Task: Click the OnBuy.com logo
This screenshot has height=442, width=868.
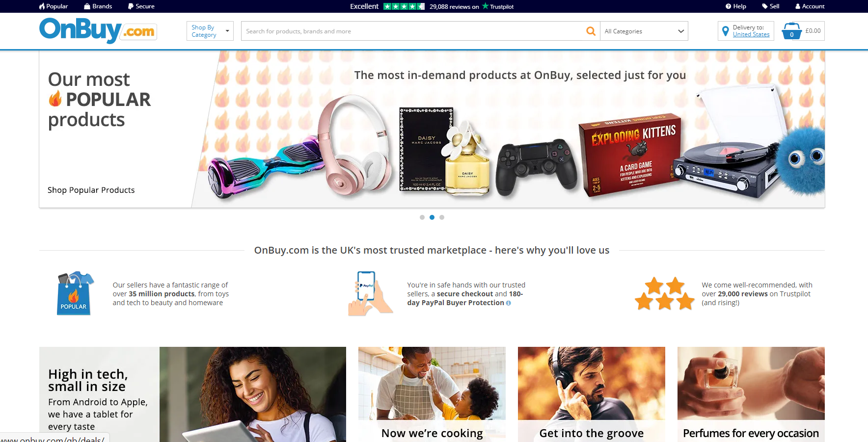Action: [98, 30]
